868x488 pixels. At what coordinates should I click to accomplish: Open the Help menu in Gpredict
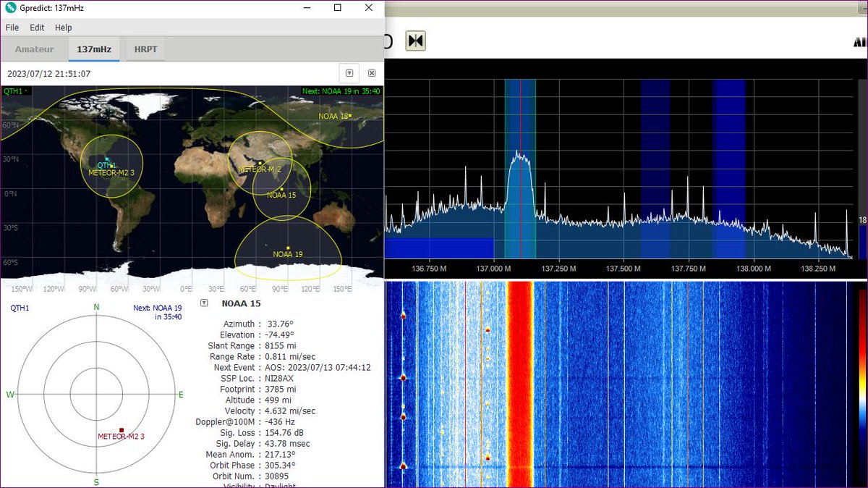point(64,28)
